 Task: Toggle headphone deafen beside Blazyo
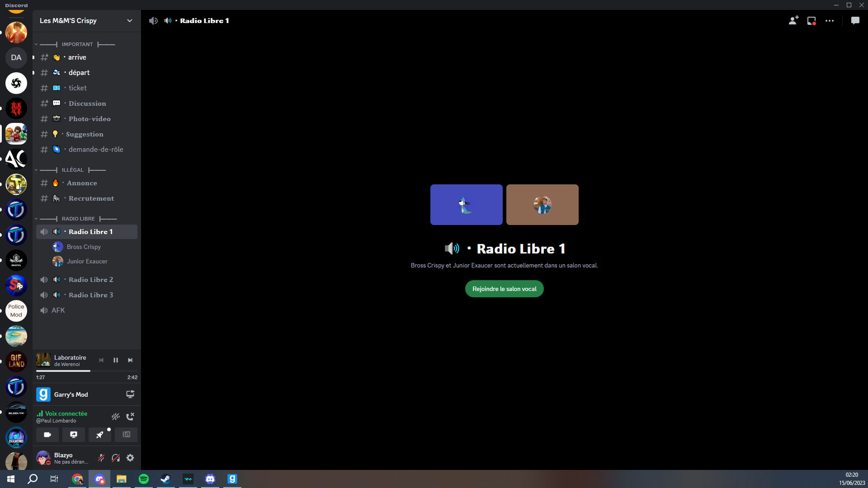tap(116, 458)
